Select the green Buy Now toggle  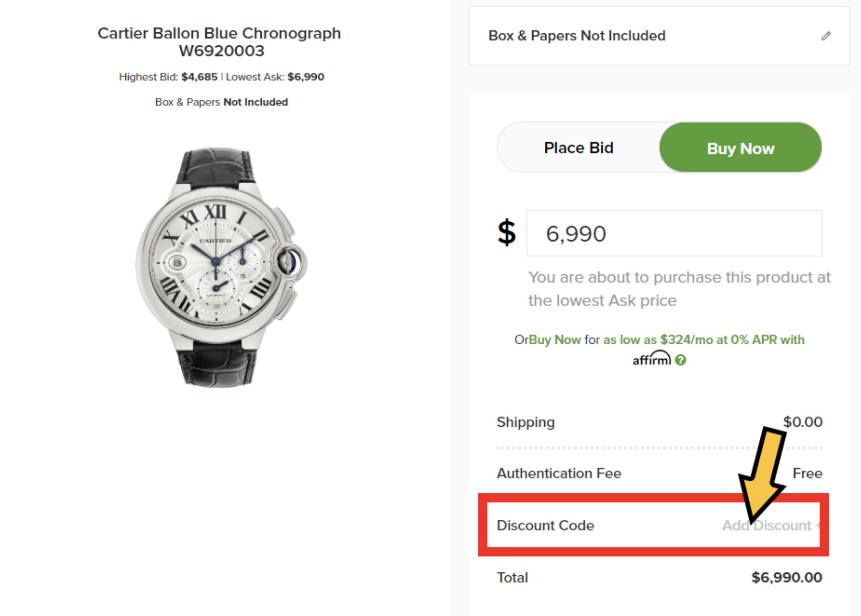(740, 148)
